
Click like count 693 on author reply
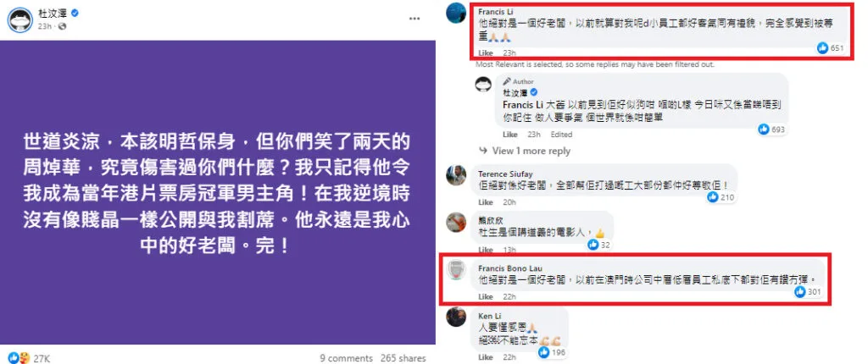(771, 129)
